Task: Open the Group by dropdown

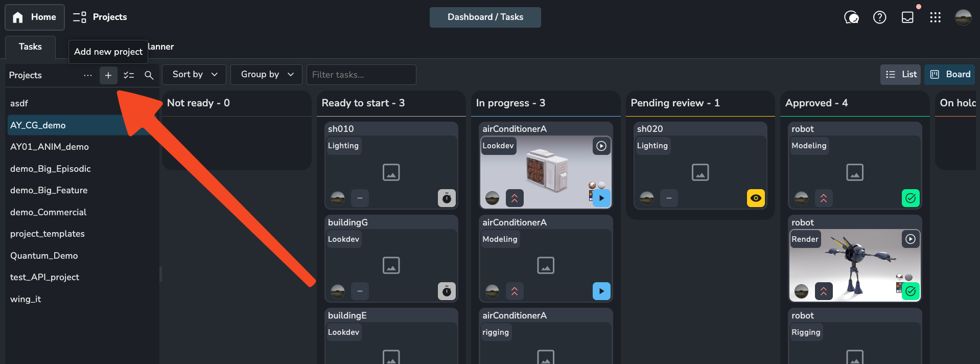Action: tap(266, 75)
